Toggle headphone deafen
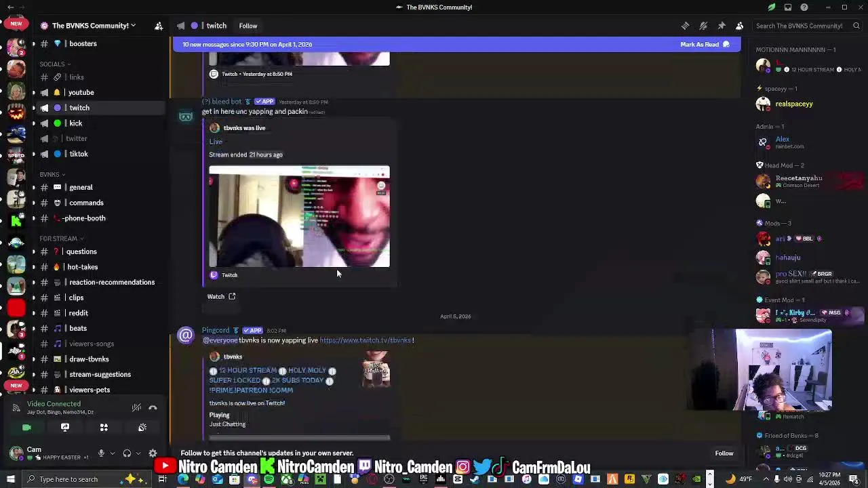This screenshot has width=868, height=488. [127, 453]
